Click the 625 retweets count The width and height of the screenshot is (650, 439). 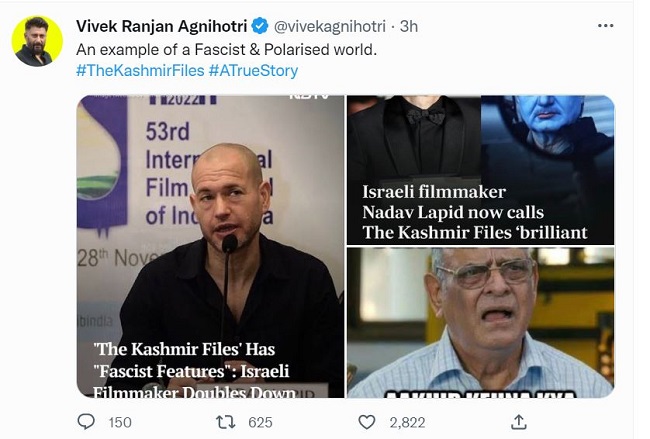[x=260, y=423]
